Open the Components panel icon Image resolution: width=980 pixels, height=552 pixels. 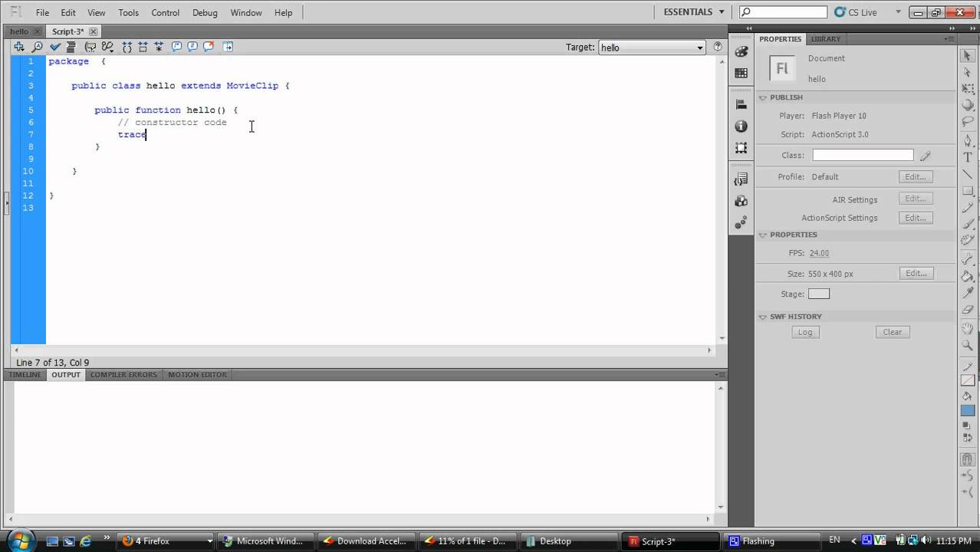pos(741,201)
